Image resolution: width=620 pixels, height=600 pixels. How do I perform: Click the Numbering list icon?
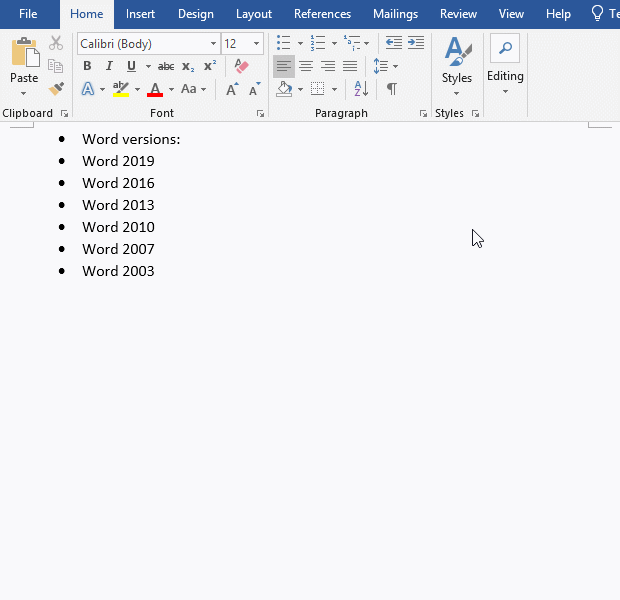tap(318, 43)
